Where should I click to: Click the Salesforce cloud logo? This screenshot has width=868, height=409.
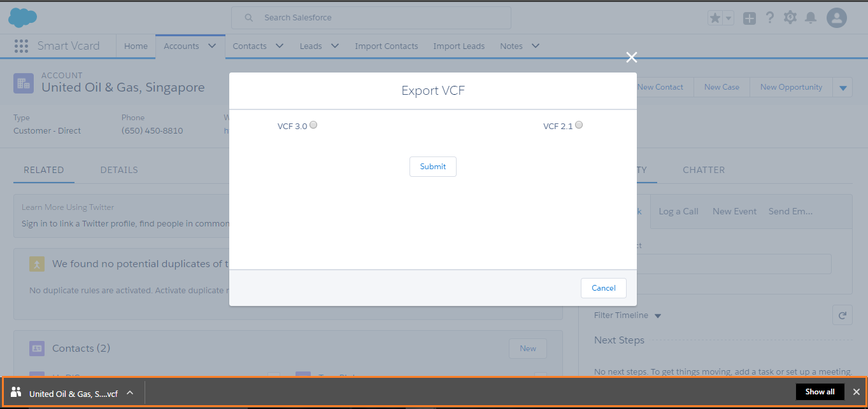(x=22, y=18)
